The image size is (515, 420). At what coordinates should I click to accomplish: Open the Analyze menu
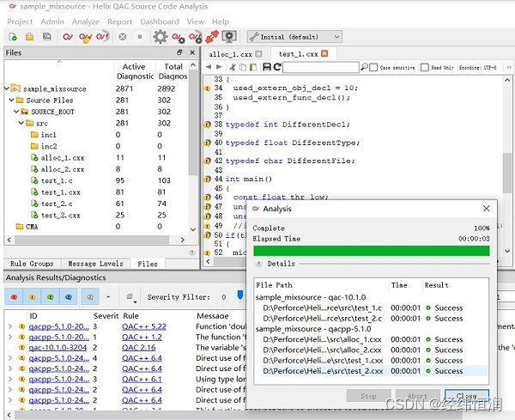[x=86, y=21]
